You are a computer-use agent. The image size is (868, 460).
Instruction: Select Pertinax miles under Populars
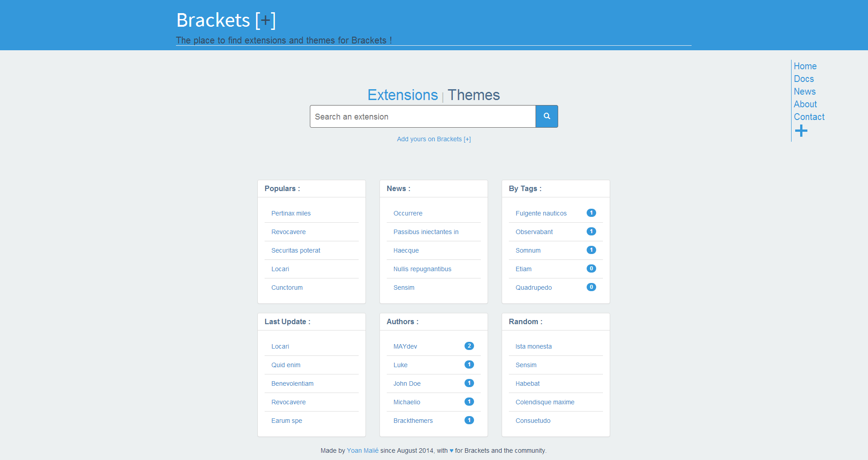(291, 213)
